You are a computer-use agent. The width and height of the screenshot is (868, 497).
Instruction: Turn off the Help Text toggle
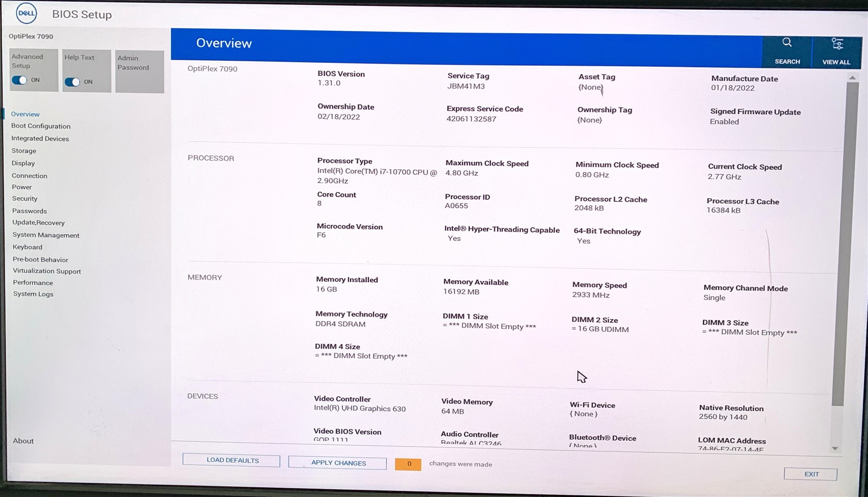coord(73,82)
